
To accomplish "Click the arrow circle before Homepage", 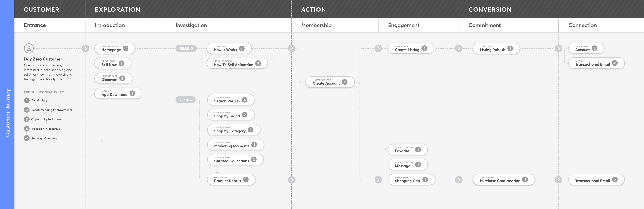I will coord(85,48).
